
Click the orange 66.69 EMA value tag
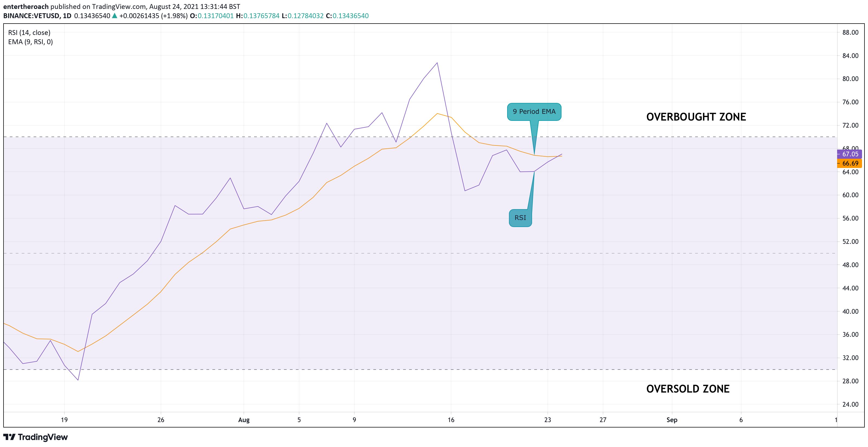tap(850, 163)
